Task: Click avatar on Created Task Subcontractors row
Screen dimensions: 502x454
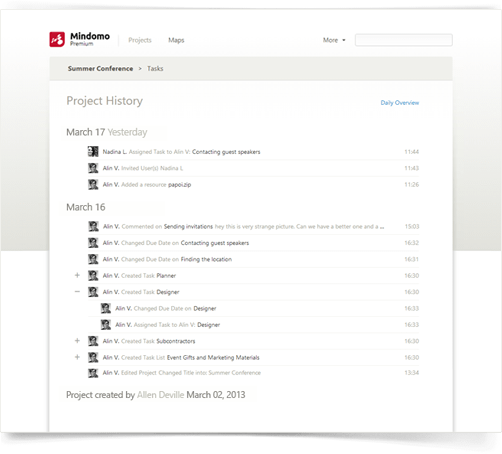Action: coord(93,340)
